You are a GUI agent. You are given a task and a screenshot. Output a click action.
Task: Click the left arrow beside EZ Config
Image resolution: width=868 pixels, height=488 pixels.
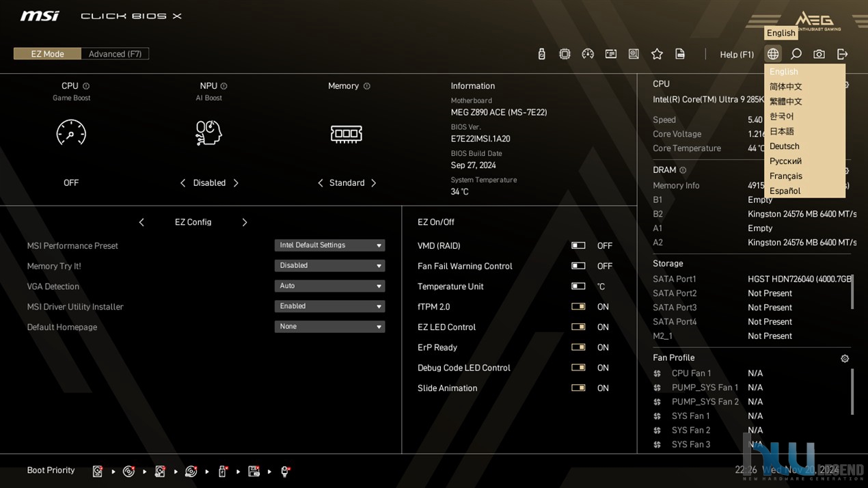pos(141,222)
